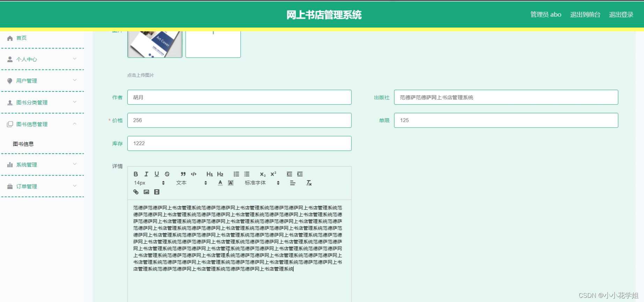Insert a code block

[x=194, y=174]
